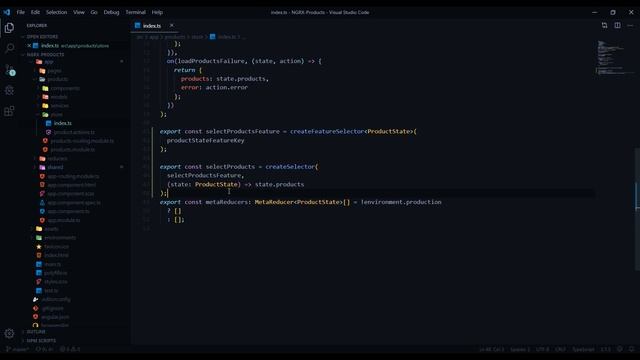Screen dimensions: 640x360
Task: Open the Source Control view
Action: click(10, 70)
